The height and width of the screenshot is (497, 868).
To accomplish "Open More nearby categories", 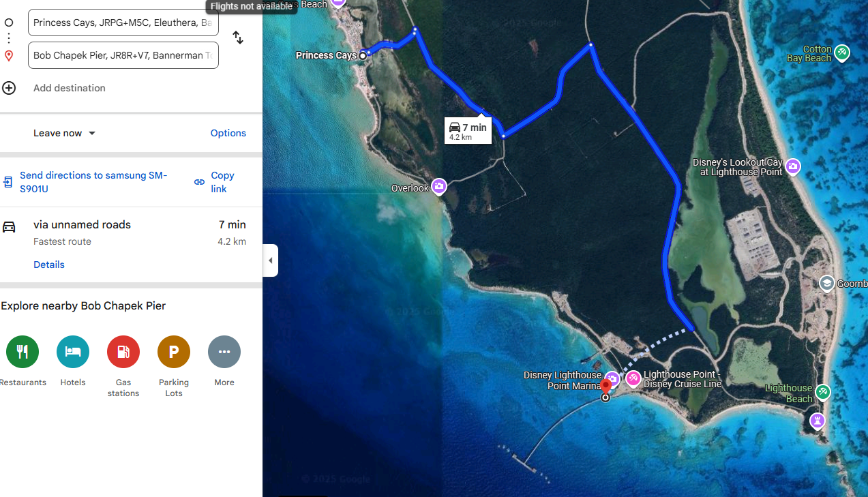I will 224,352.
